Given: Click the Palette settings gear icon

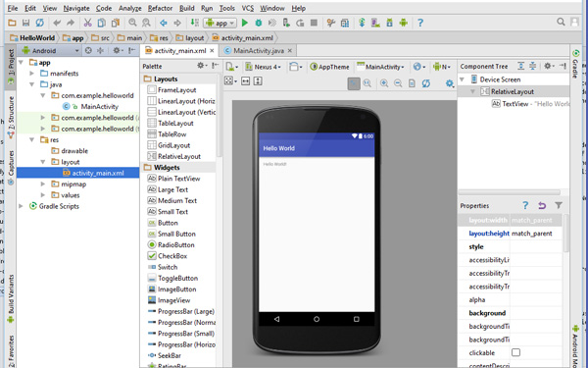Looking at the screenshot, I should 201,66.
